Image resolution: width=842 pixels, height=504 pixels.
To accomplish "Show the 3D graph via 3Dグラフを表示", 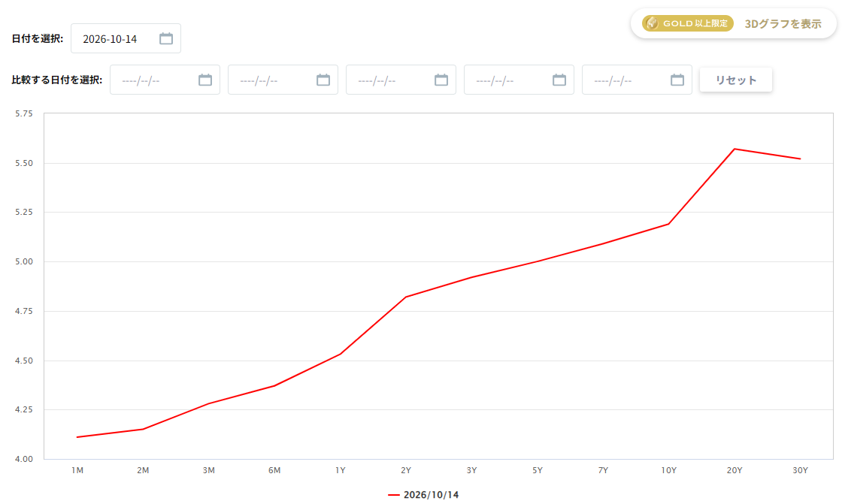I will click(x=783, y=23).
